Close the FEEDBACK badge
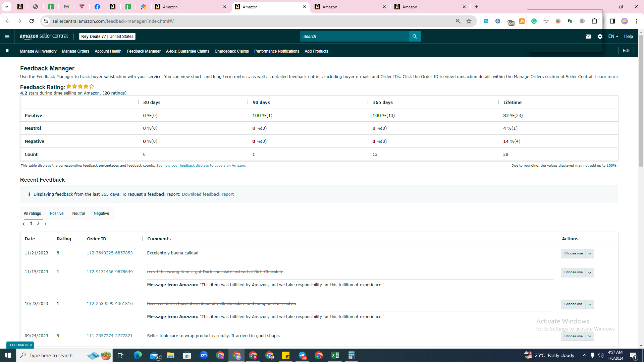The image size is (644, 362). [31, 345]
